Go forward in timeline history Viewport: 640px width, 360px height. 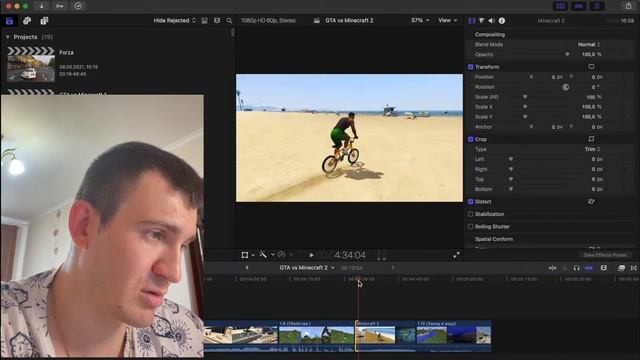click(393, 268)
